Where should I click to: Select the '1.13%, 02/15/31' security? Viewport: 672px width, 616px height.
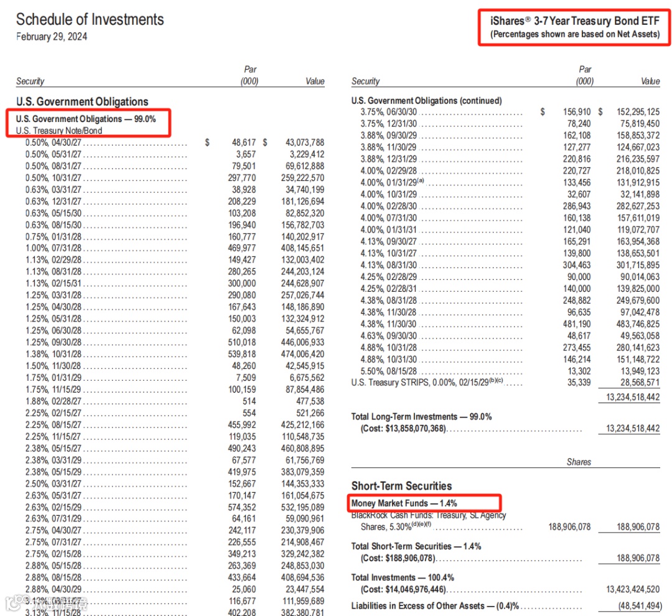click(x=53, y=283)
